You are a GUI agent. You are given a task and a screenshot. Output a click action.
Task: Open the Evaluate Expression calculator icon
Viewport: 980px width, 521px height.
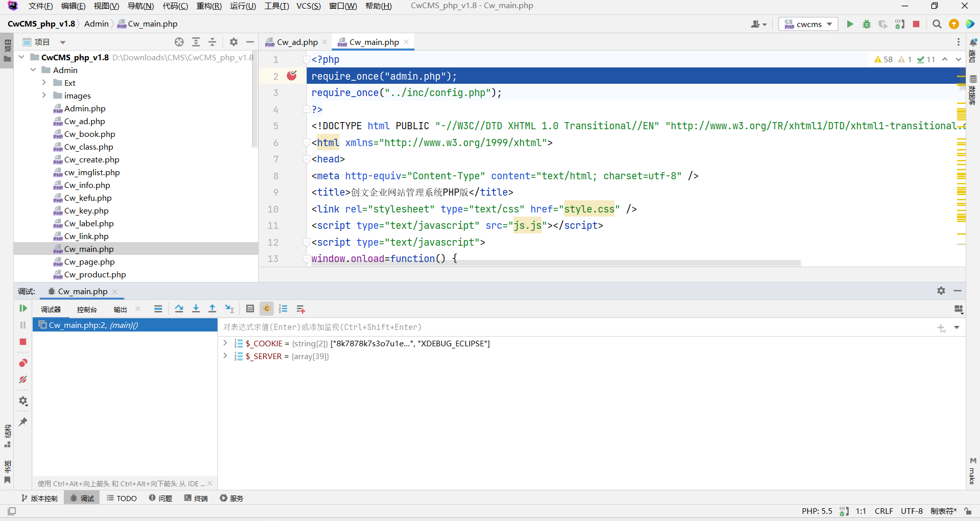[250, 309]
